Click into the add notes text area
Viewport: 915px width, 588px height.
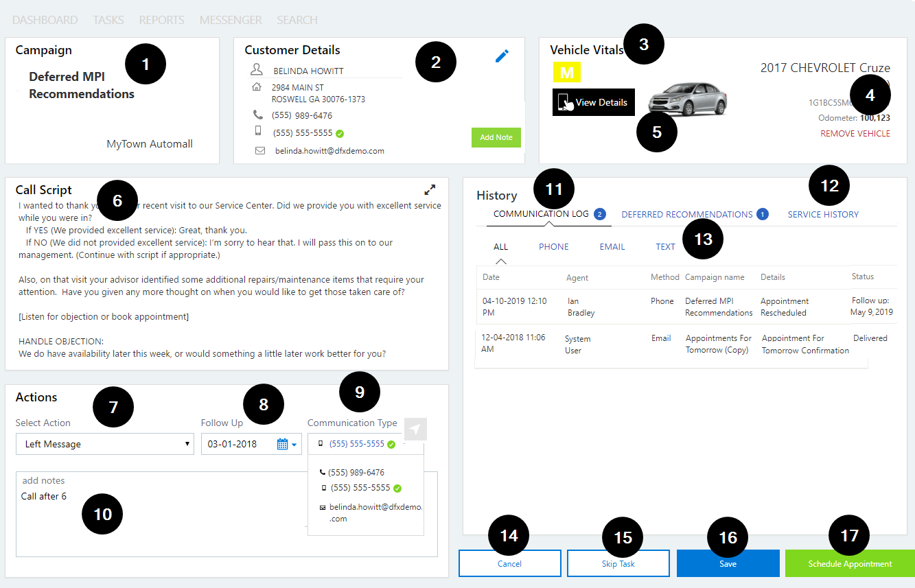[227, 514]
